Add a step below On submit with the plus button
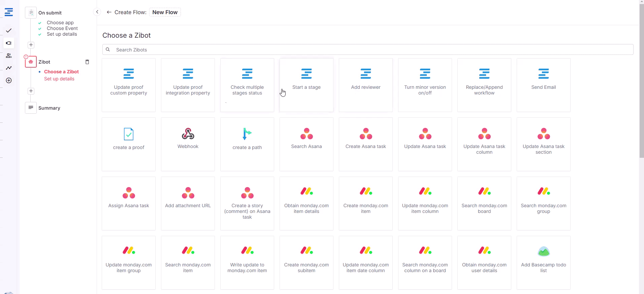Viewport: 644px width, 294px height. coord(31,45)
